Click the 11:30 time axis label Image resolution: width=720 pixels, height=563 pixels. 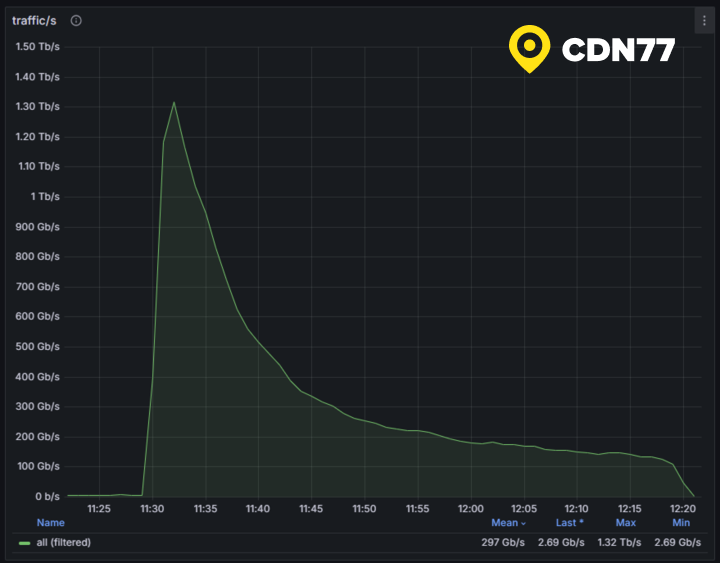pos(152,509)
